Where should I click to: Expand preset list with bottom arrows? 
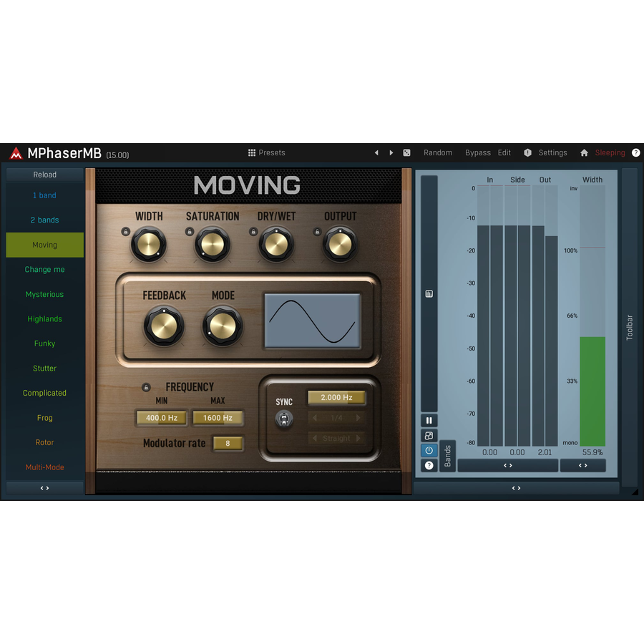click(45, 488)
